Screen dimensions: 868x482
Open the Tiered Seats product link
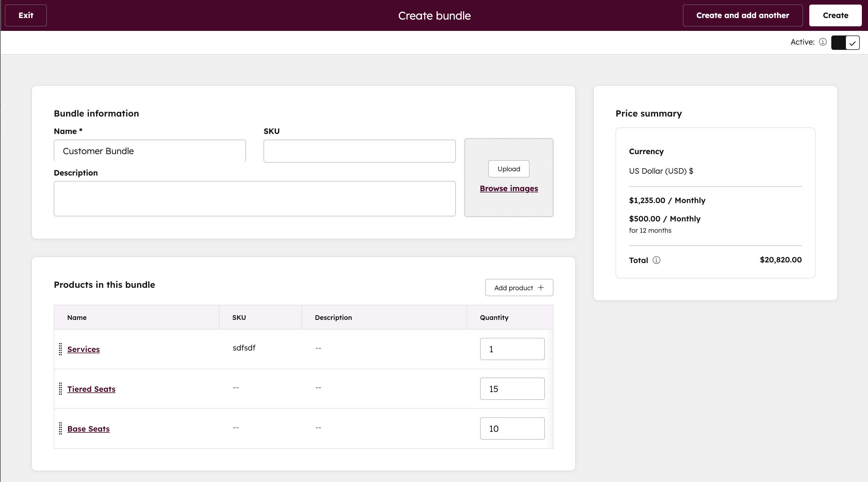click(91, 389)
